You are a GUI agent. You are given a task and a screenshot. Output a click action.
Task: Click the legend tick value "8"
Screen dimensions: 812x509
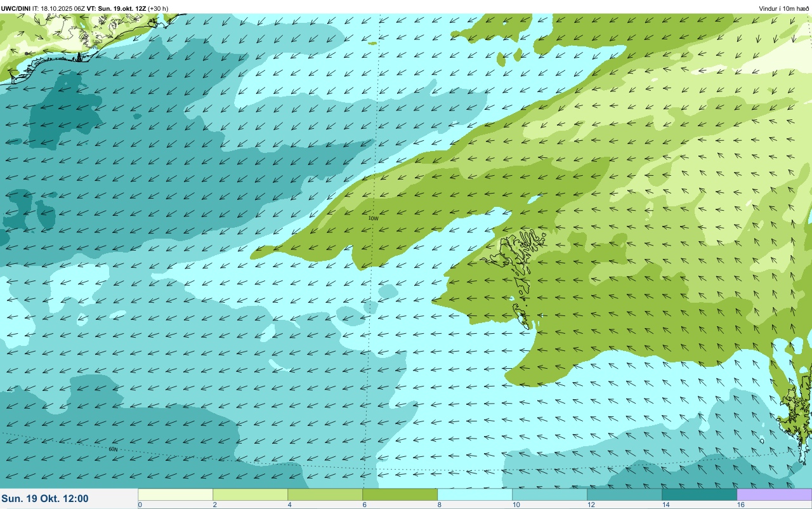click(x=439, y=505)
